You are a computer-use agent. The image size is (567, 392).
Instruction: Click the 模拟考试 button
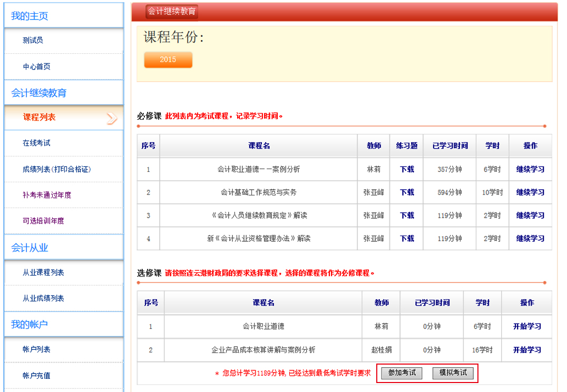[x=453, y=373]
